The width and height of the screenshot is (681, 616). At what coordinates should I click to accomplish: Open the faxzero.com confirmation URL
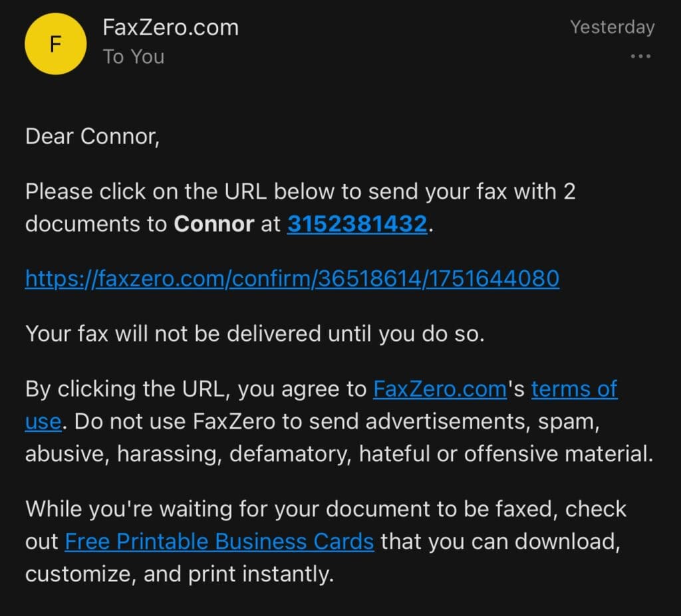tap(291, 278)
